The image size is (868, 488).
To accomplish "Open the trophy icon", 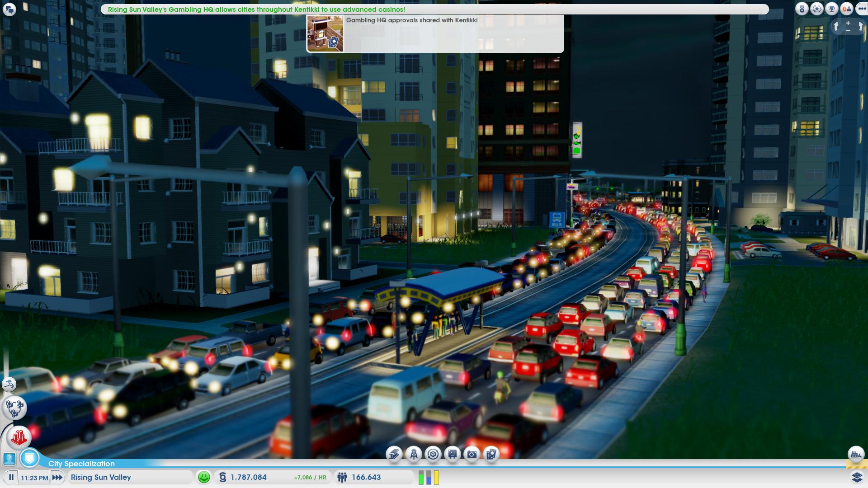I will pyautogui.click(x=832, y=9).
